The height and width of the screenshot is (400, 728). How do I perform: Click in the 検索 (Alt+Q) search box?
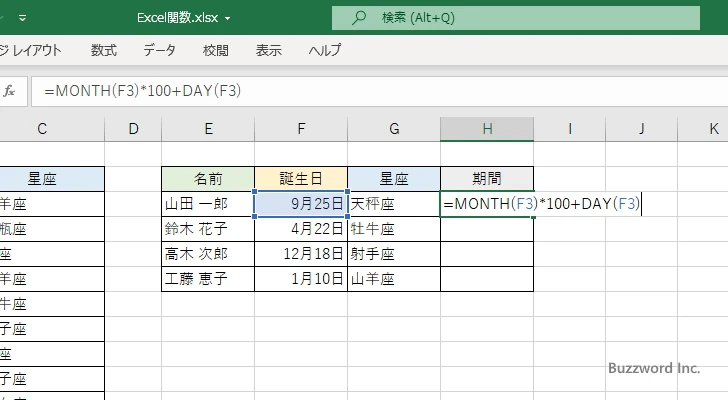pyautogui.click(x=516, y=18)
